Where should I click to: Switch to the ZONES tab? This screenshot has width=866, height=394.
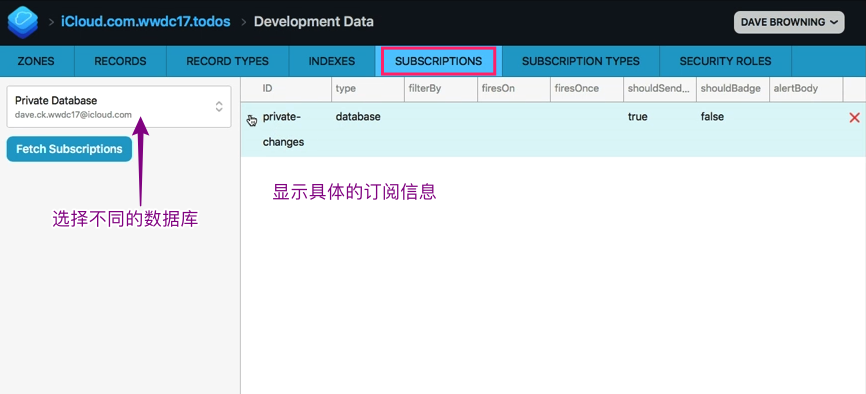pos(36,61)
